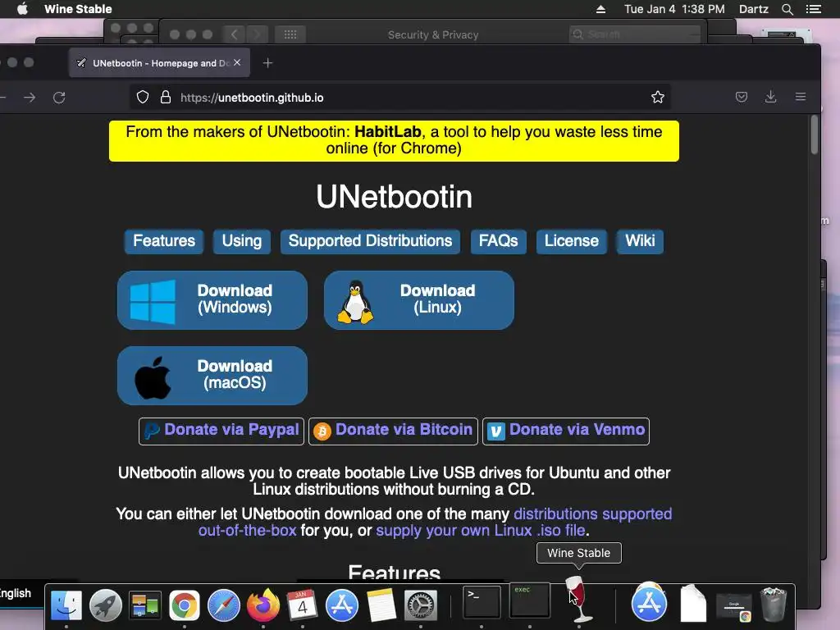Close the UNetbootin browser tab
This screenshot has width=840, height=630.
pos(237,62)
